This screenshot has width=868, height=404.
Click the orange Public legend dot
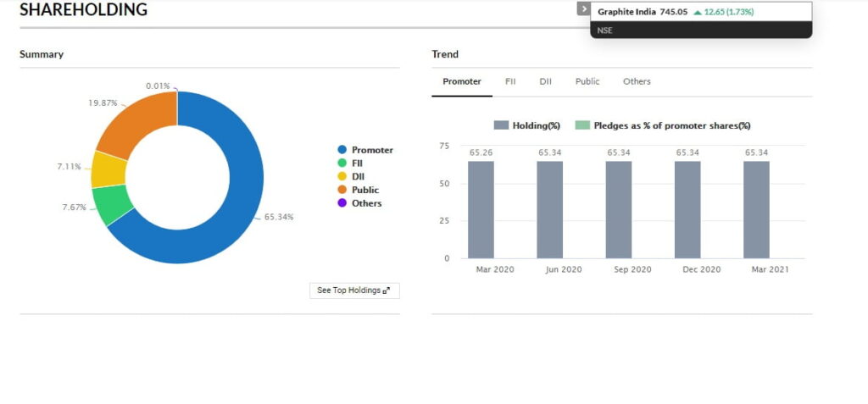342,190
